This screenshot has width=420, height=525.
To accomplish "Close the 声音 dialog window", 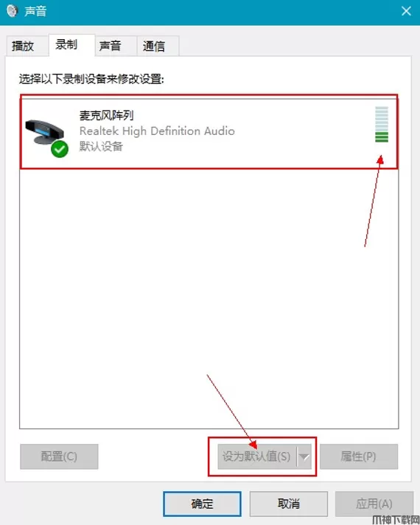I will (406, 11).
